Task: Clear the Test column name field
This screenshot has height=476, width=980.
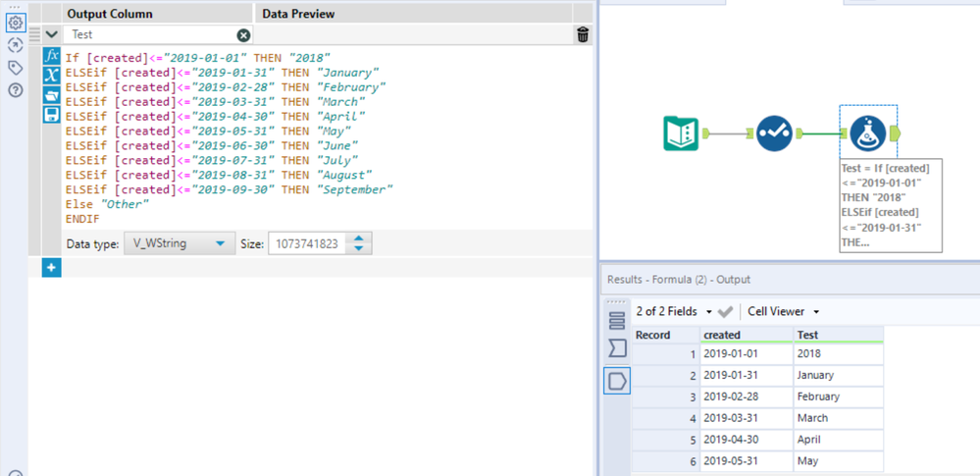Action: 243,35
